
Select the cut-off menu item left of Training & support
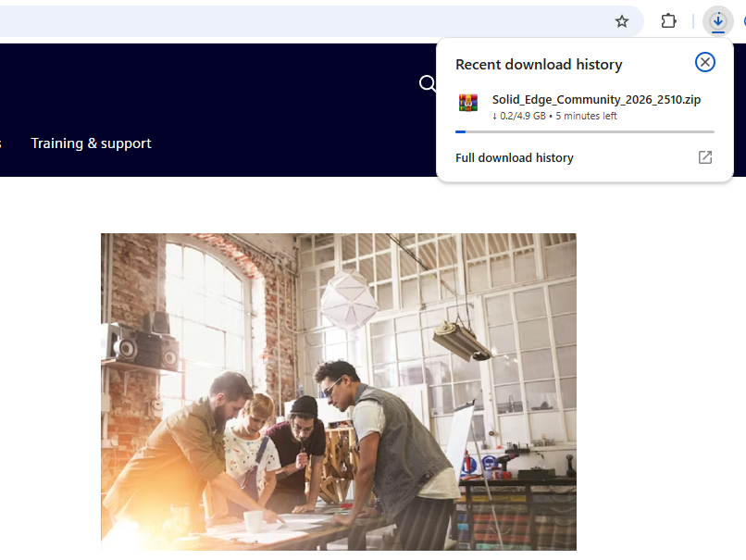tap(1, 143)
